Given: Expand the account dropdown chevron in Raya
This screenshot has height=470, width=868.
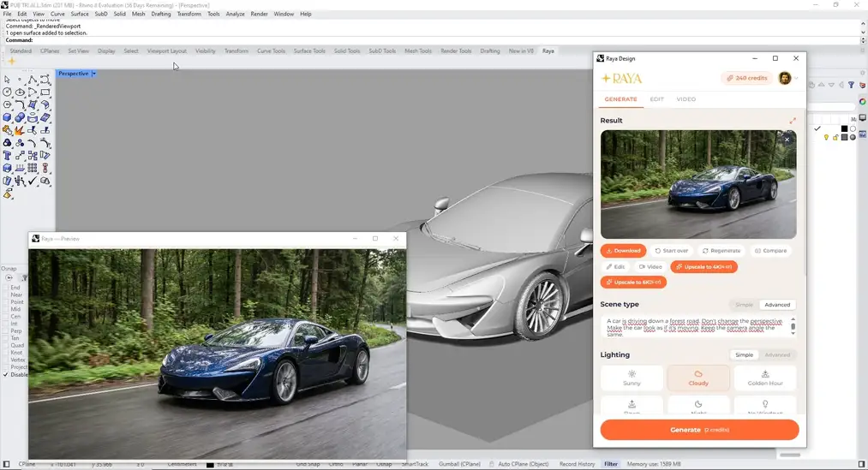Looking at the screenshot, I should [x=796, y=79].
